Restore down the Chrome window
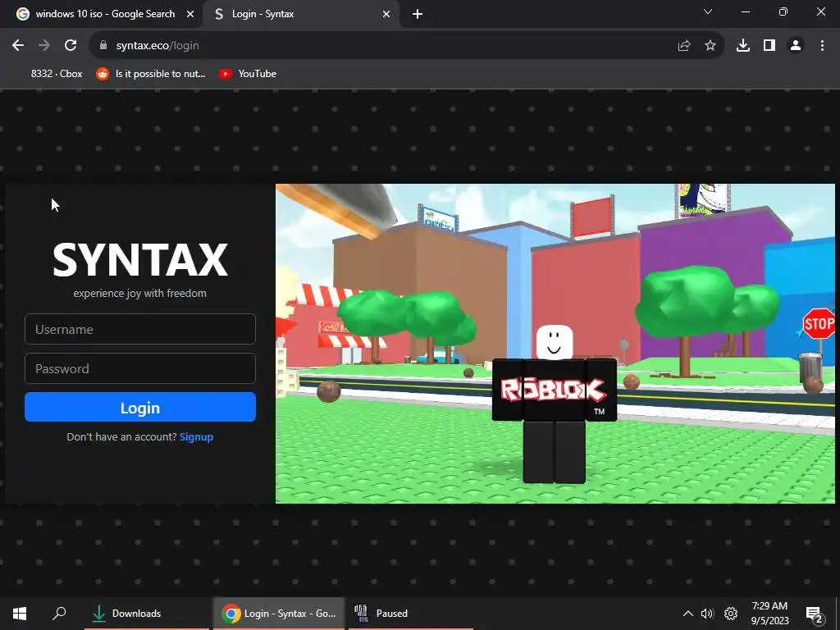Viewport: 840px width, 630px height. [x=783, y=11]
